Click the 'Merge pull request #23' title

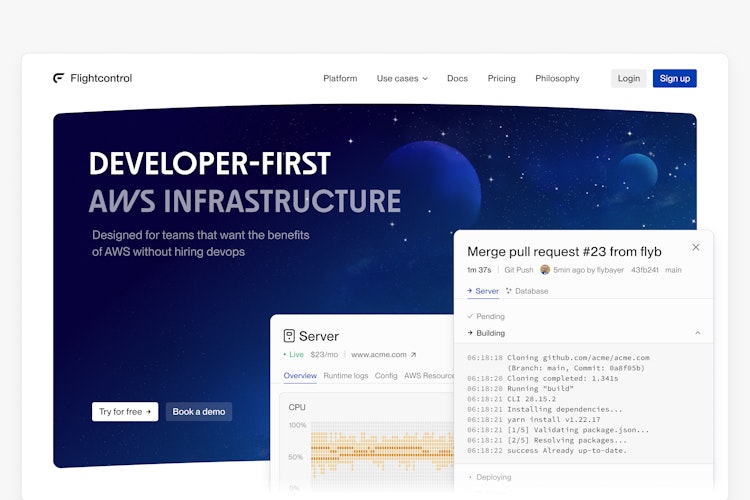click(564, 252)
